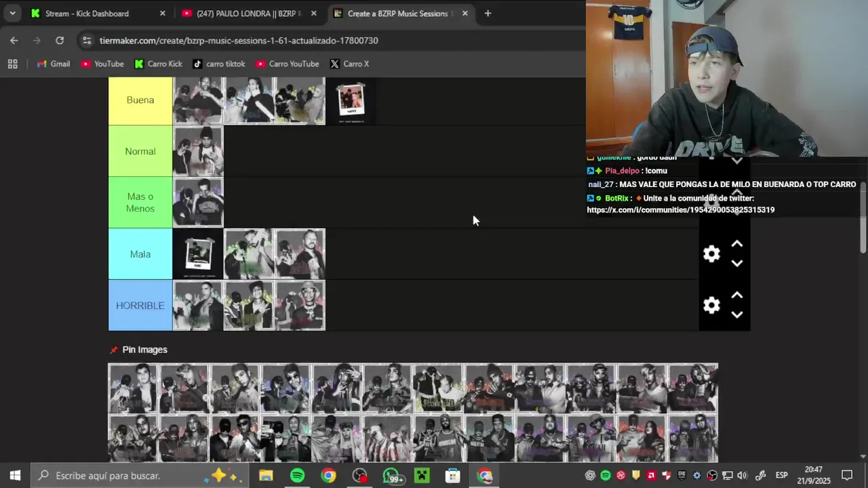Select first image in Pin Images pool
The height and width of the screenshot is (488, 868).
tap(134, 388)
